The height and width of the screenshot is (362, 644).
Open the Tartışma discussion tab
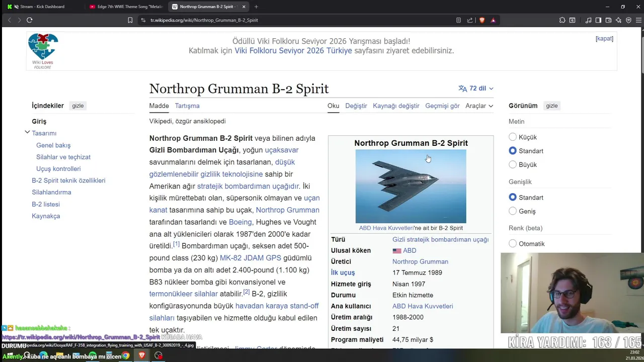[187, 106]
